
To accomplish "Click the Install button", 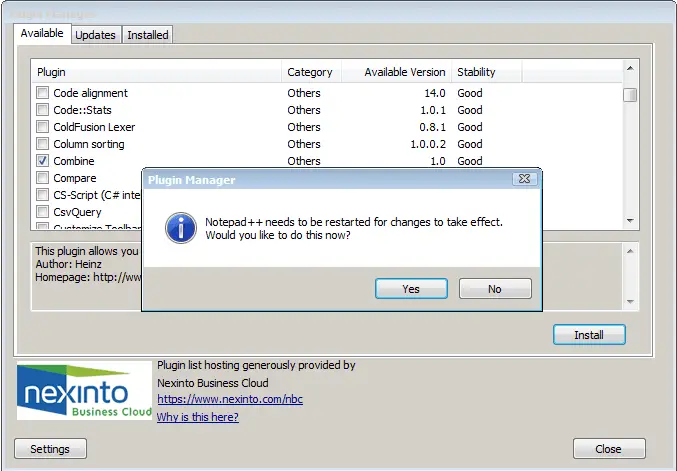I will coord(589,335).
